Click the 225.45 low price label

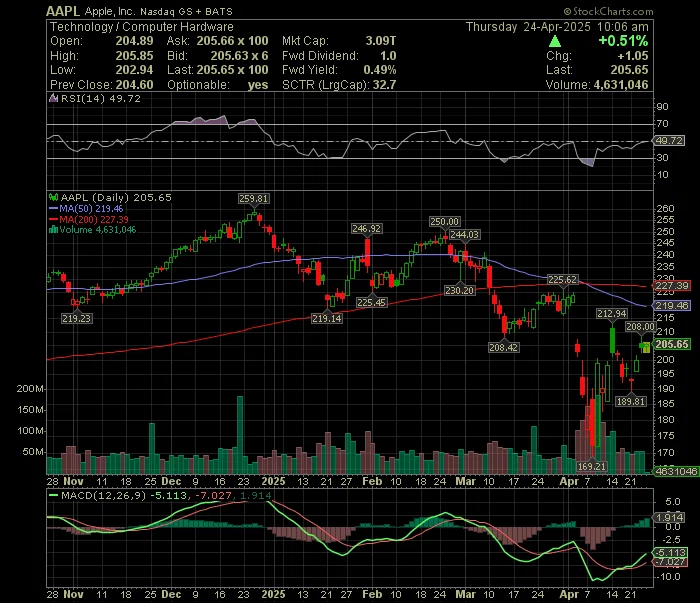(x=371, y=303)
